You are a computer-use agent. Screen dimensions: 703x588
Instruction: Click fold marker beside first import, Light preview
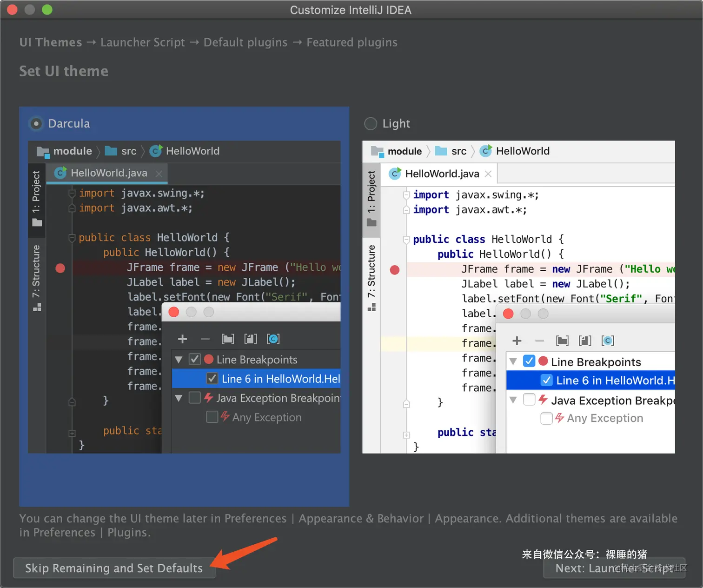coord(406,195)
